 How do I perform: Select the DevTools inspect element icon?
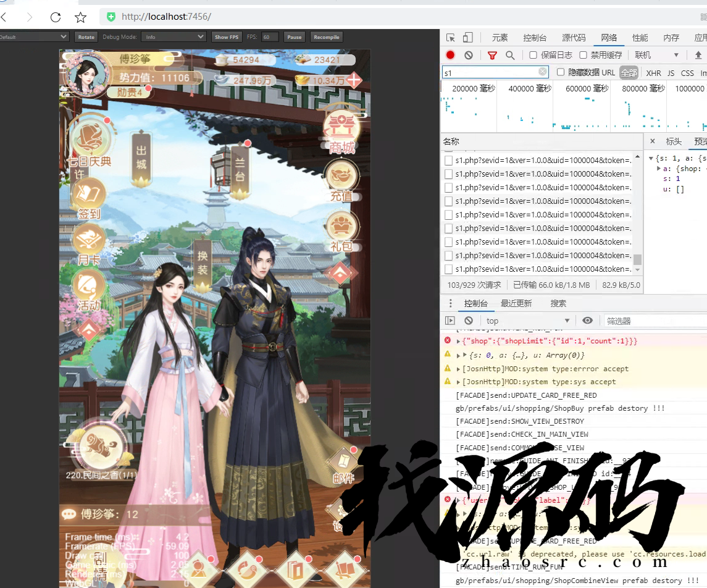tap(450, 38)
